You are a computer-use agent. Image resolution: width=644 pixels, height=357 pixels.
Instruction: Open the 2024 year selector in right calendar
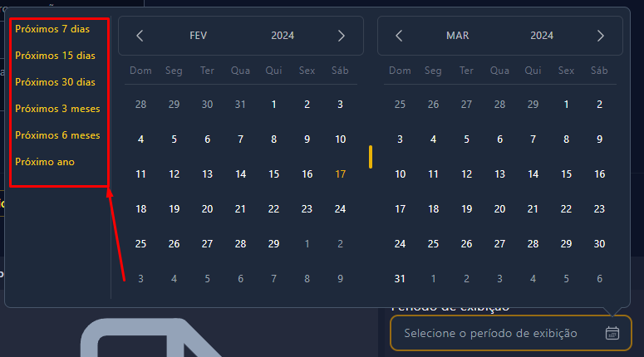click(542, 36)
